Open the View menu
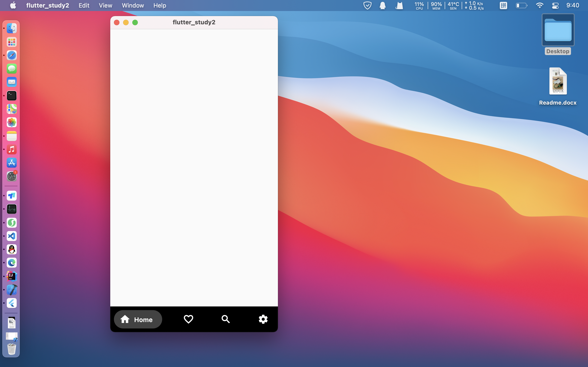The width and height of the screenshot is (588, 367). pos(105,5)
